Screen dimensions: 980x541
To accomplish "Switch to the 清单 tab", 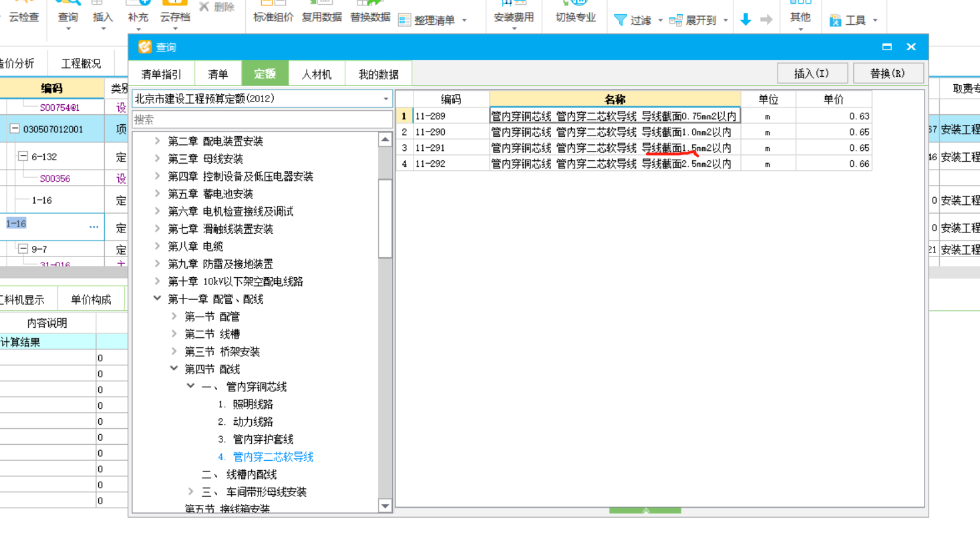I will (218, 74).
